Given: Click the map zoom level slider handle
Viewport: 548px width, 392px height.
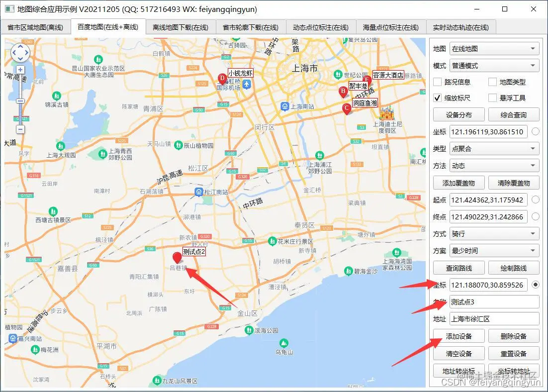Looking at the screenshot, I should 20,101.
